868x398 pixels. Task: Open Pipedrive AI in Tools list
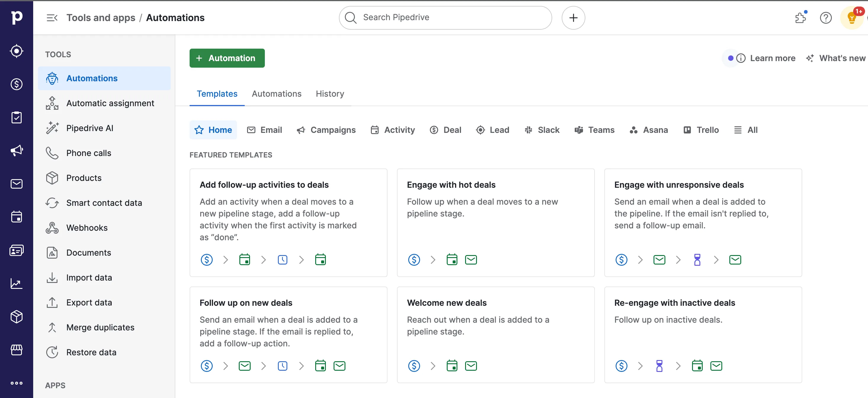104,128
